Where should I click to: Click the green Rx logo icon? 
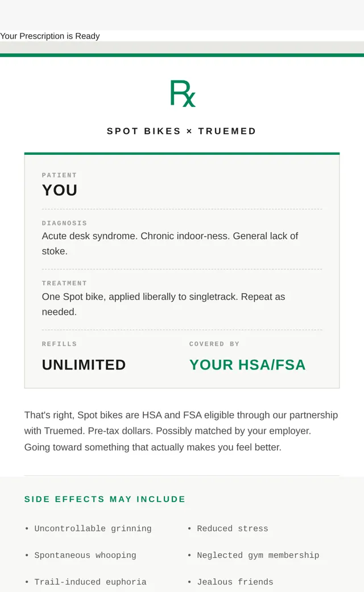(x=183, y=93)
